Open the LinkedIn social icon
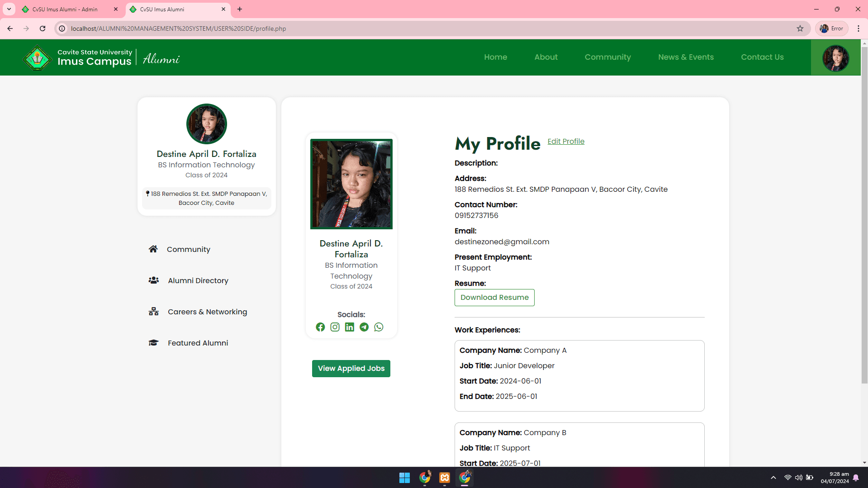This screenshot has height=488, width=868. [349, 327]
